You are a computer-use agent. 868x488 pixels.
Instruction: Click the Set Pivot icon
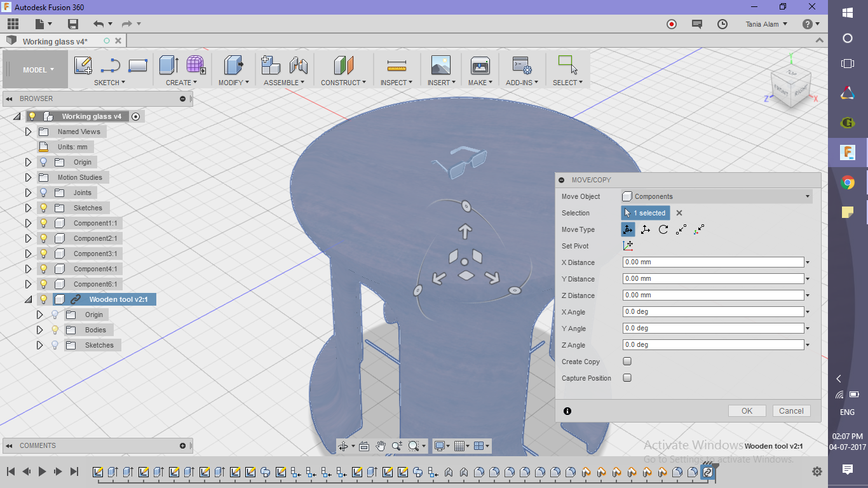[628, 246]
